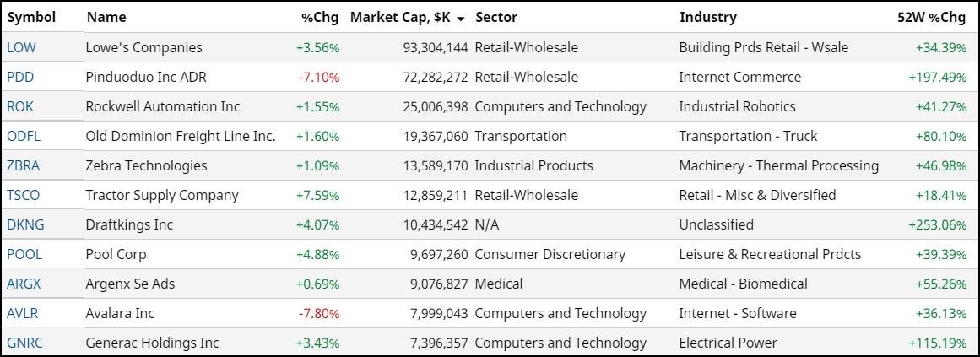
Task: Open the GNRC symbol link
Action: [x=24, y=343]
